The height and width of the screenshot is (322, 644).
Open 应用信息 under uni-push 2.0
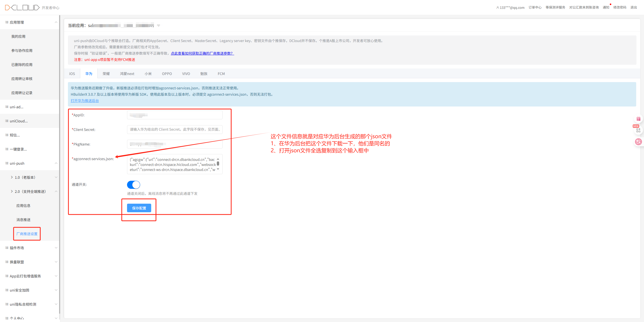(23, 205)
